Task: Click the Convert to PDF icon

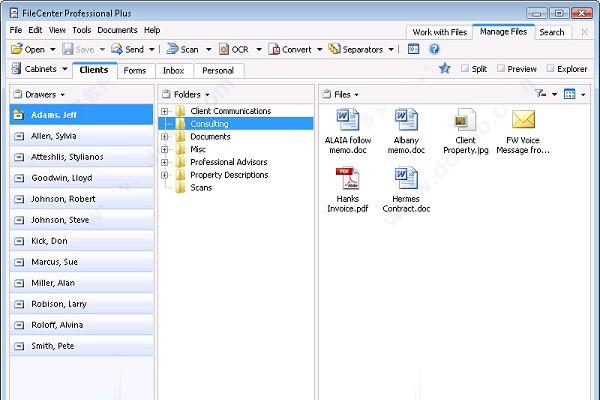Action: [x=274, y=49]
